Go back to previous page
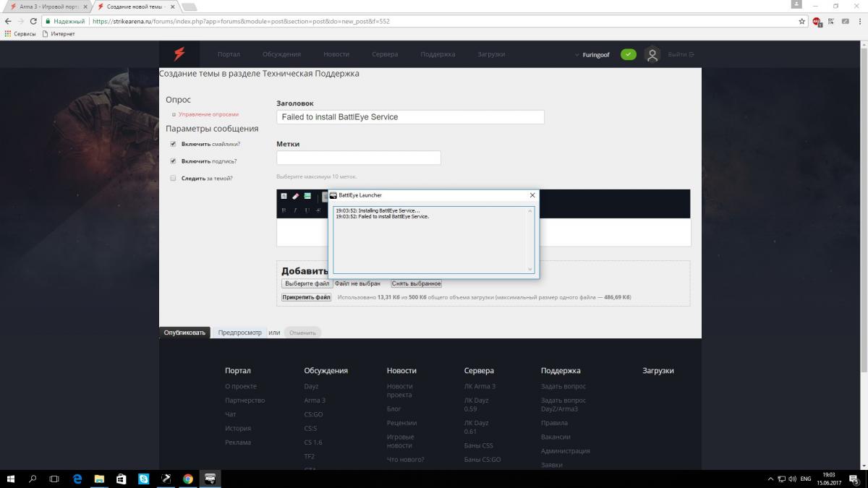This screenshot has width=868, height=488. 8,21
